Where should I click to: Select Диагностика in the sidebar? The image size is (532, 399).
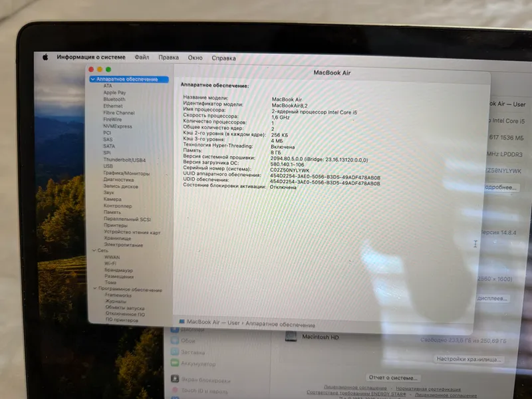[119, 180]
